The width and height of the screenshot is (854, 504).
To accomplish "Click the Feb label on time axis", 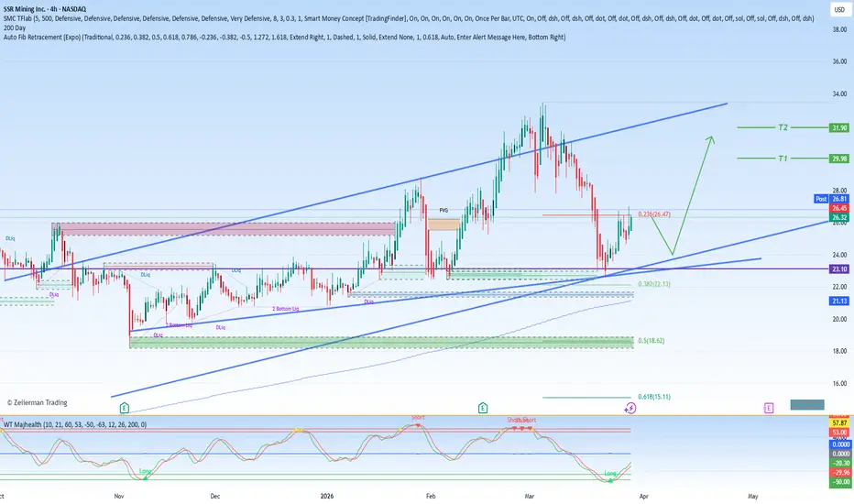I will pyautogui.click(x=431, y=496).
